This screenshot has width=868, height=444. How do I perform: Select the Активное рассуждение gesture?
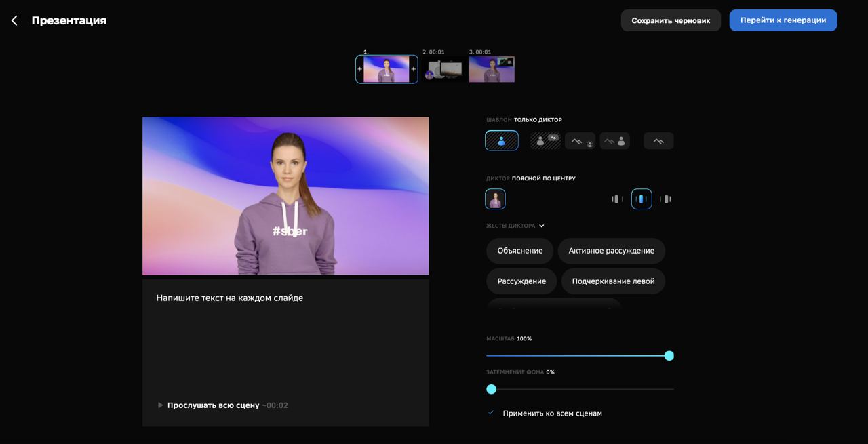[x=611, y=251]
